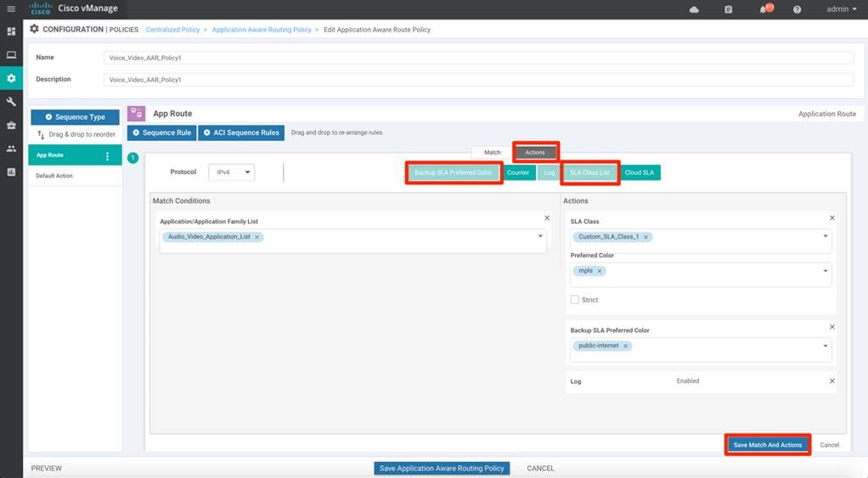Click the cloud icon in top bar

[x=694, y=9]
